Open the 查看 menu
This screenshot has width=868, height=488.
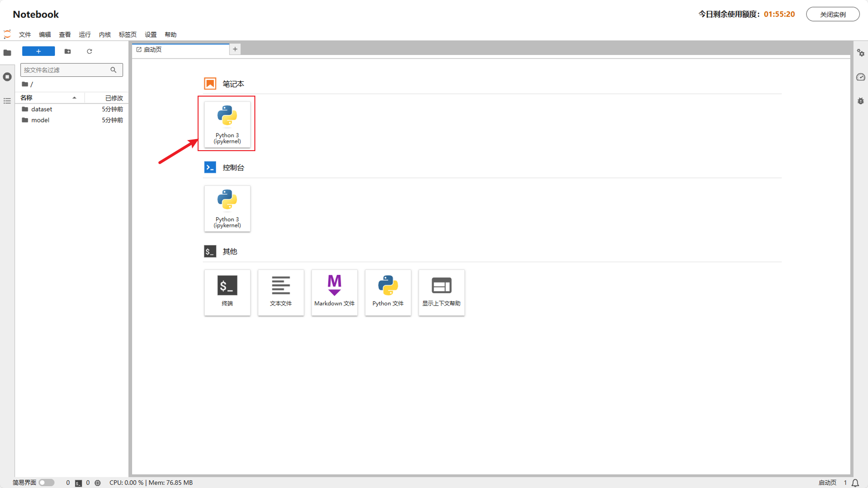click(65, 35)
